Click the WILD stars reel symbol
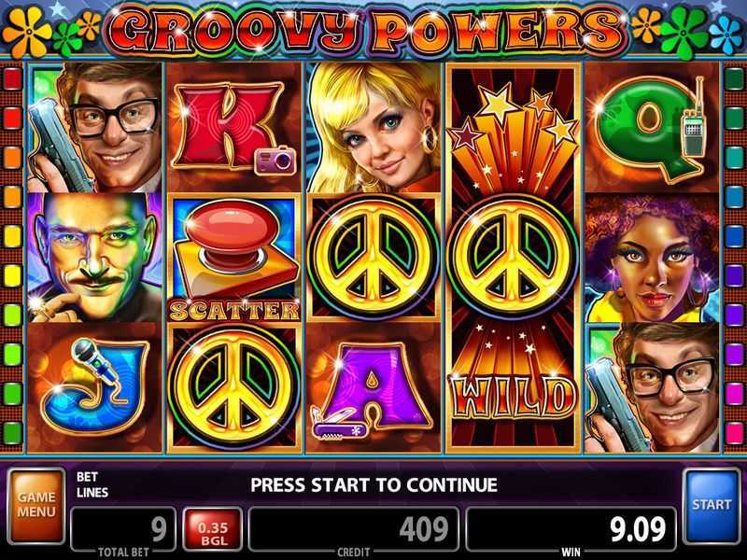The height and width of the screenshot is (560, 747). click(513, 258)
